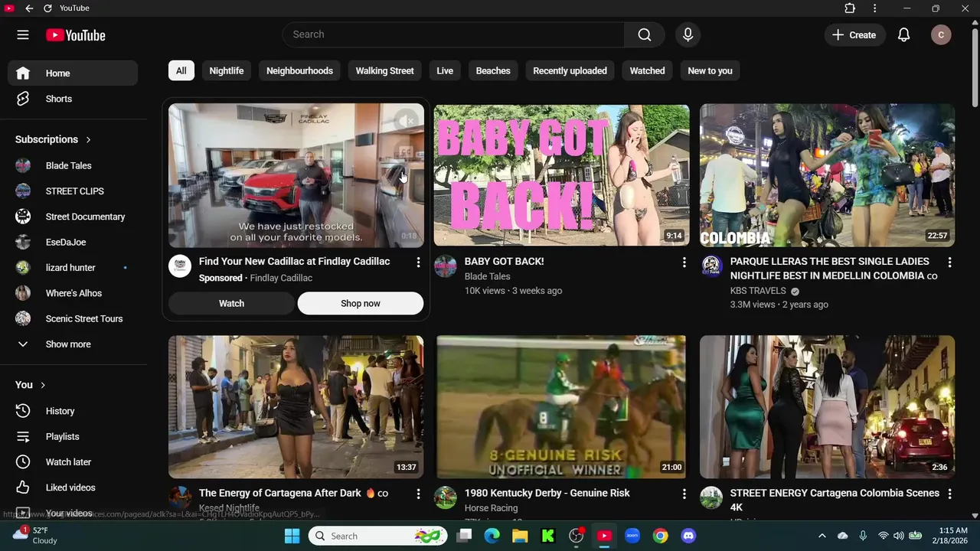Viewport: 980px width, 551px height.
Task: Click the Shop now button
Action: [361, 303]
